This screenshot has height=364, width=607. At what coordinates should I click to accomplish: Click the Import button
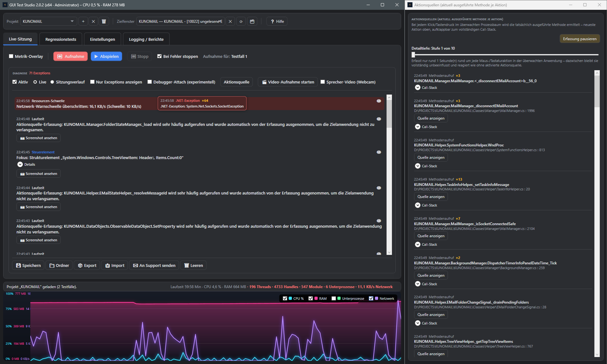point(115,265)
